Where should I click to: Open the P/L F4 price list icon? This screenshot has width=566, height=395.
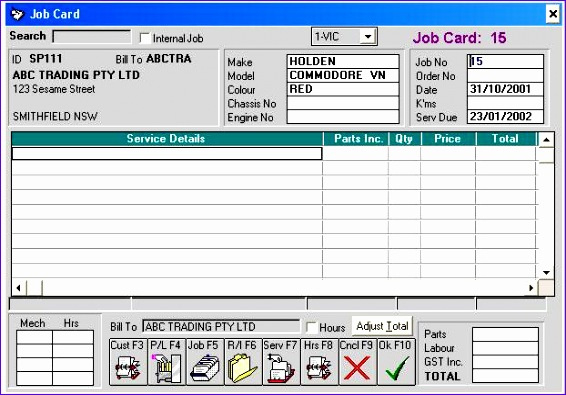[166, 362]
